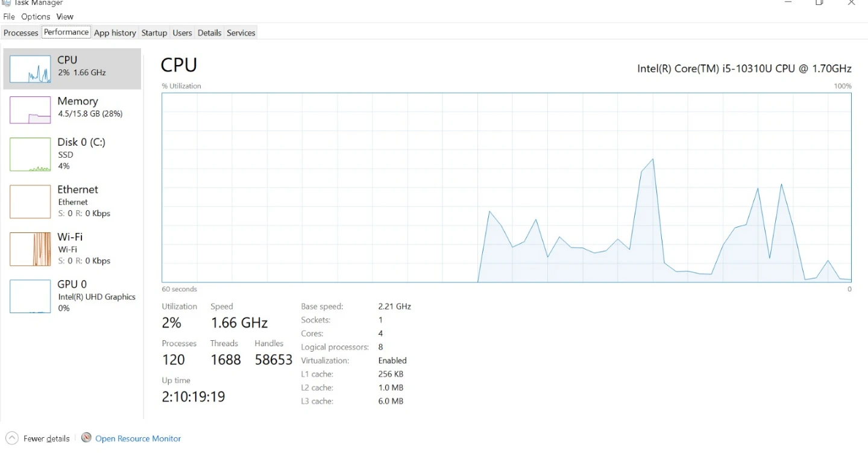Click the 'Enabled' virtualization value
This screenshot has width=868, height=454.
coord(392,361)
